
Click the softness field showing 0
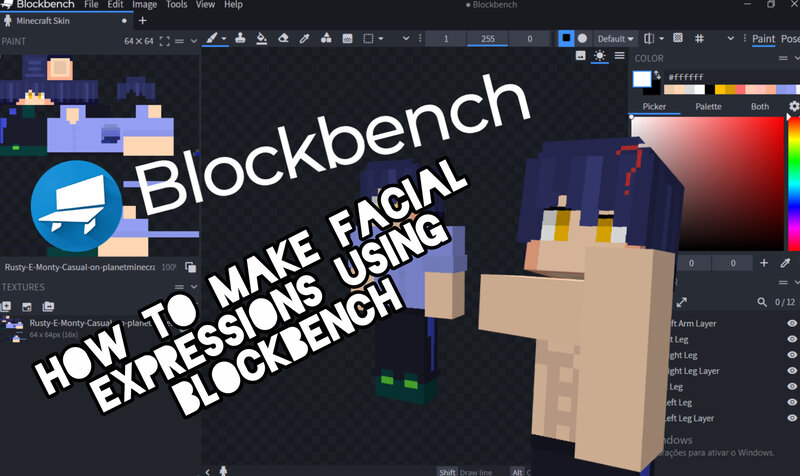(530, 39)
